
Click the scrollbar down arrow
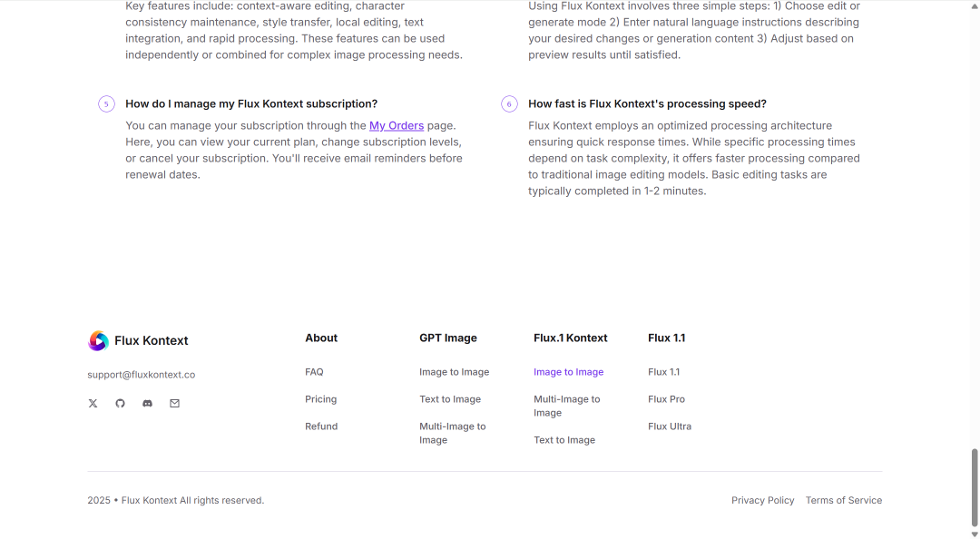click(x=975, y=534)
